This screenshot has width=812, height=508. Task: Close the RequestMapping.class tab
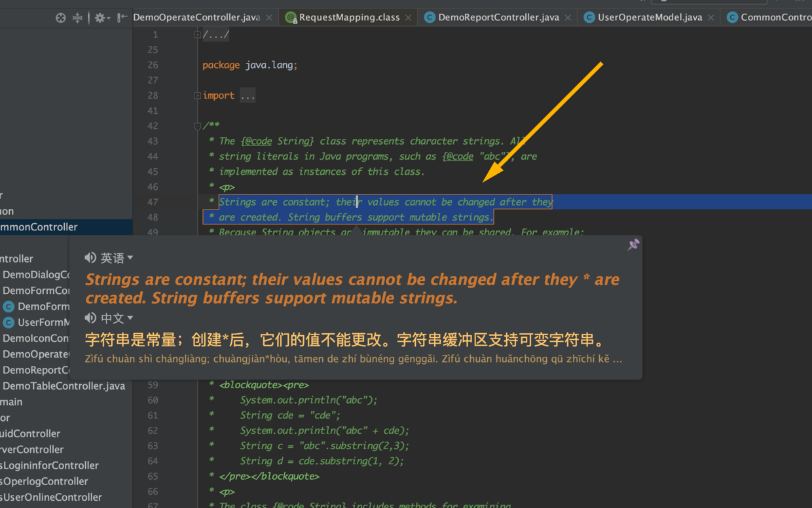click(x=409, y=18)
